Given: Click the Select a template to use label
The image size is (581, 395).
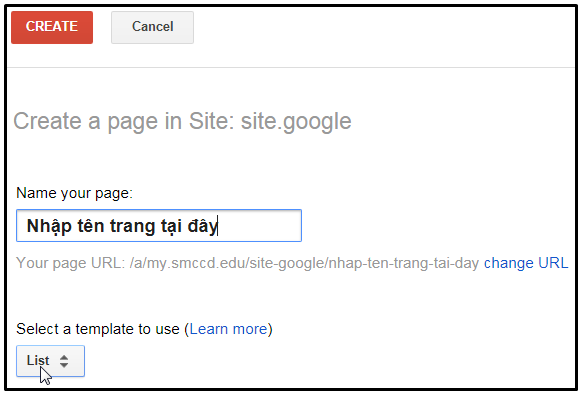Looking at the screenshot, I should tap(98, 329).
